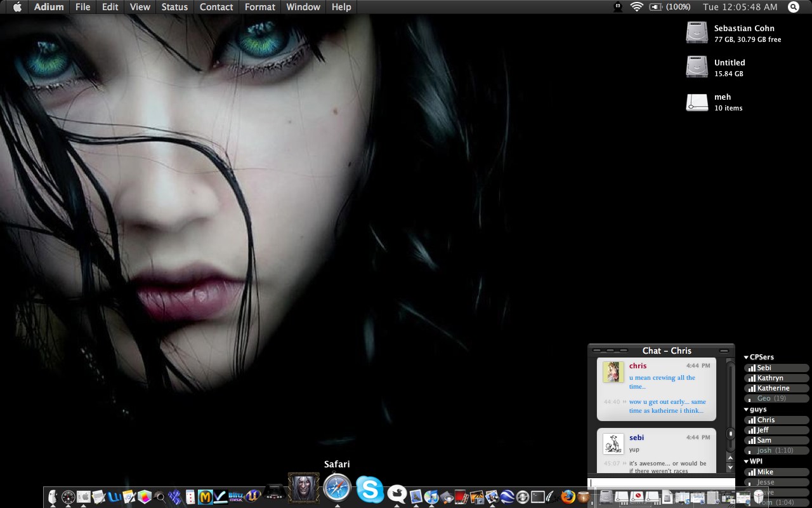This screenshot has height=508, width=812.
Task: Select the meh drive icon on desktop
Action: click(x=697, y=102)
